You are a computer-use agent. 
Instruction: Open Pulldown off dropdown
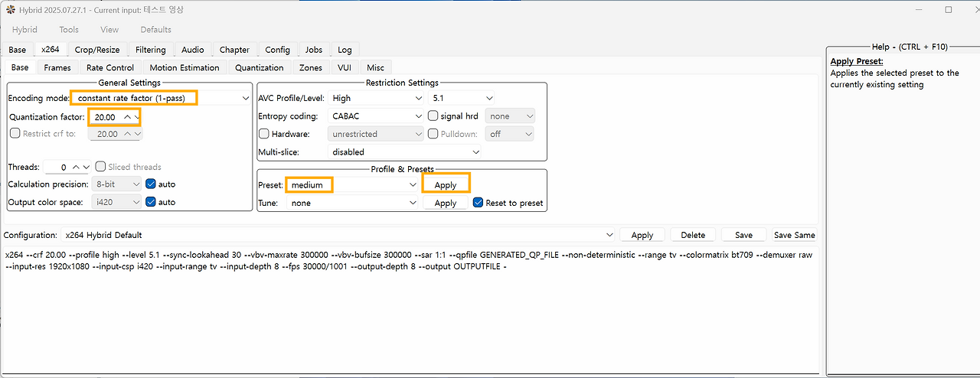510,134
